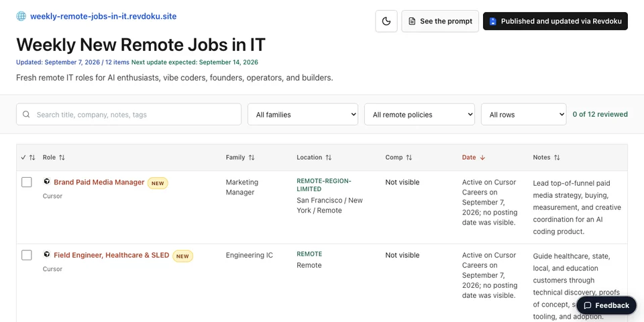Click the Lead top-of-funnel paid media strategy note
Screen dimensions: 644x322
(x=577, y=207)
